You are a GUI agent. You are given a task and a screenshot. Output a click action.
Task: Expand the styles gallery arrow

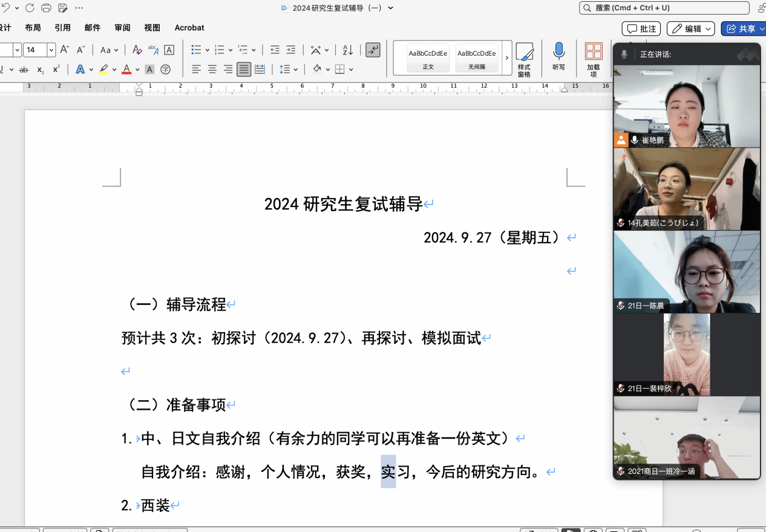[507, 58]
